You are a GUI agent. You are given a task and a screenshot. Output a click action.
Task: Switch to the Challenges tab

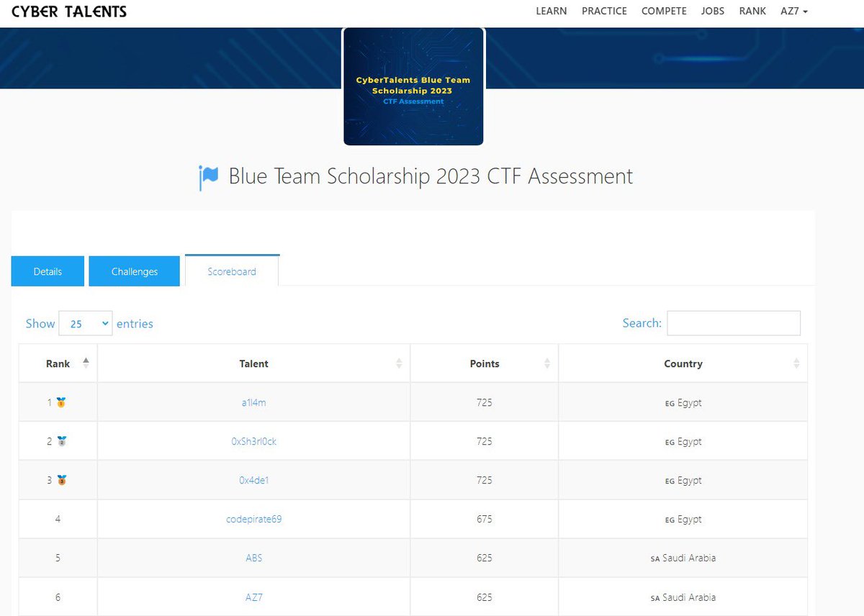pyautogui.click(x=135, y=271)
